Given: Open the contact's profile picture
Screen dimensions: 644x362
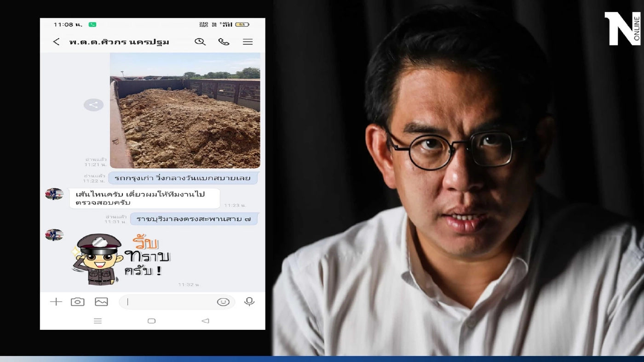Looking at the screenshot, I should (x=54, y=193).
